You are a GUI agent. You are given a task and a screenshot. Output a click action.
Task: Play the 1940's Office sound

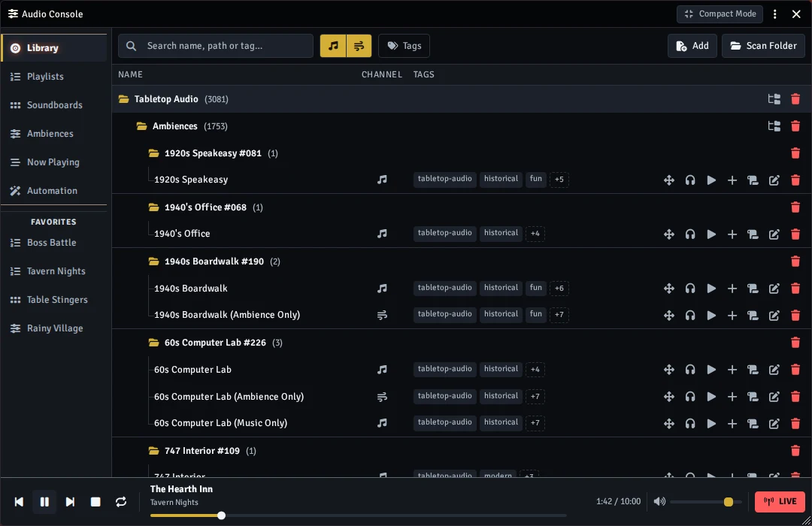tap(711, 234)
